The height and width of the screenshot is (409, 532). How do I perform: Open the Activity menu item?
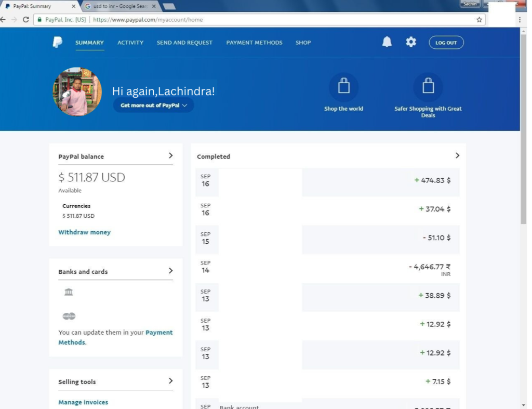(x=130, y=43)
